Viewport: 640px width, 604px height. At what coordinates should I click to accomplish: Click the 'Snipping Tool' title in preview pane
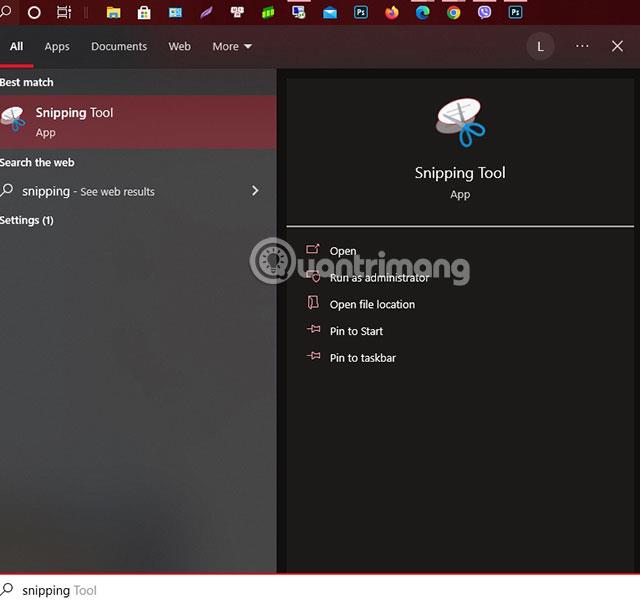[x=460, y=173]
